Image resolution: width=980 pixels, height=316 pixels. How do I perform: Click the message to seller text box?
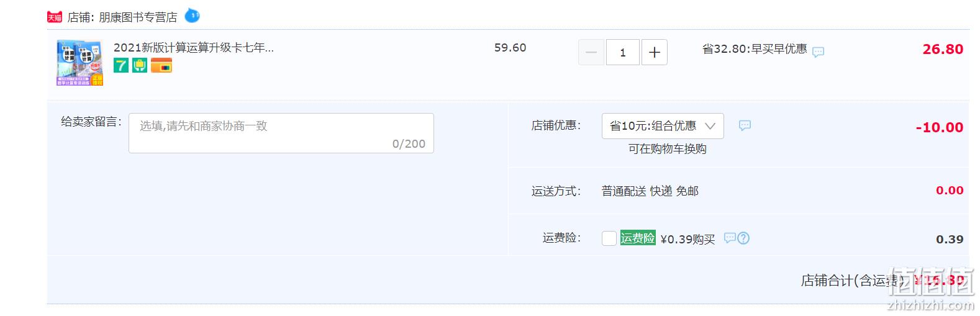point(281,133)
